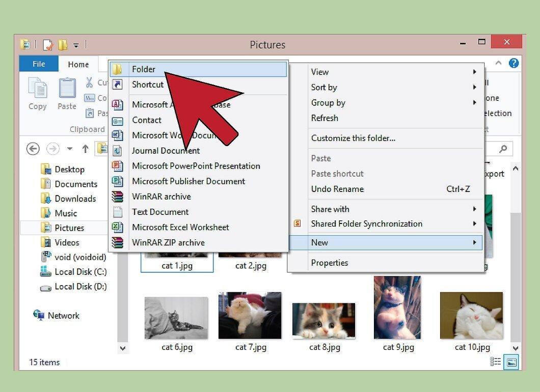Open the File tab
This screenshot has height=392, width=540.
[39, 64]
